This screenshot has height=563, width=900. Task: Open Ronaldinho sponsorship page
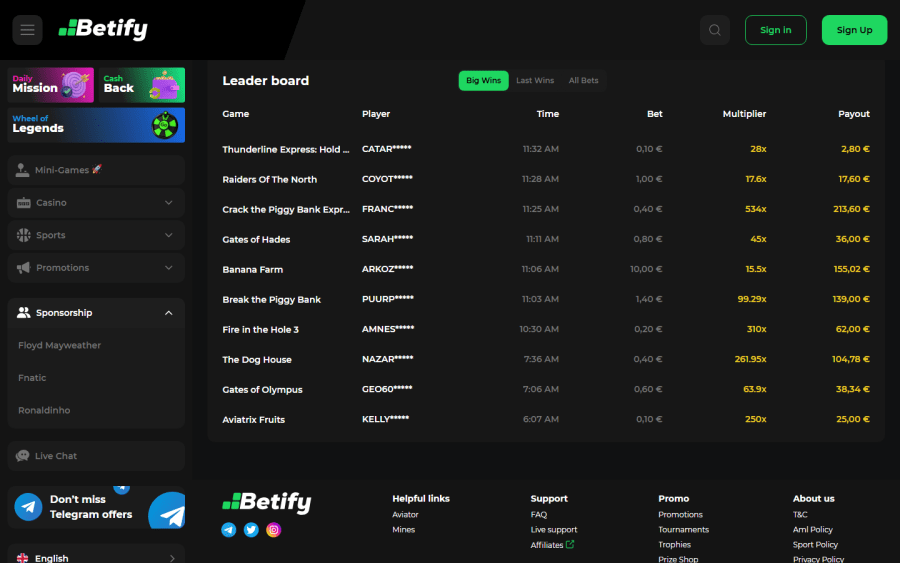pos(44,410)
